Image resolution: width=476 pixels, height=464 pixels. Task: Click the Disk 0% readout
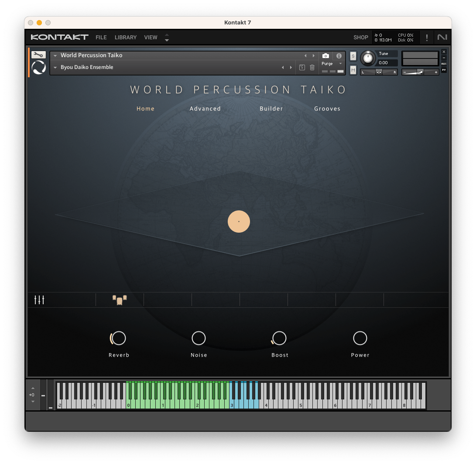click(406, 40)
